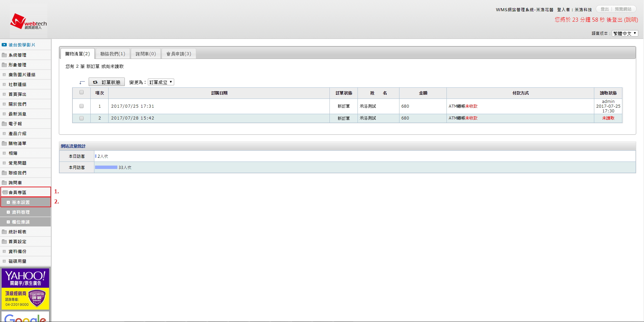This screenshot has width=644, height=322.
Task: Click the folder icon beside 系統管理
Action: point(4,55)
